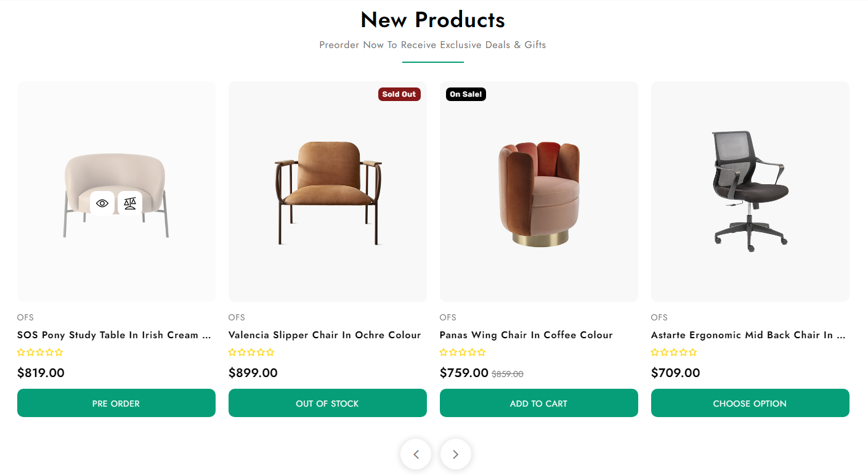Click the black ergonomic office chair image
The width and height of the screenshot is (868, 475).
[750, 191]
